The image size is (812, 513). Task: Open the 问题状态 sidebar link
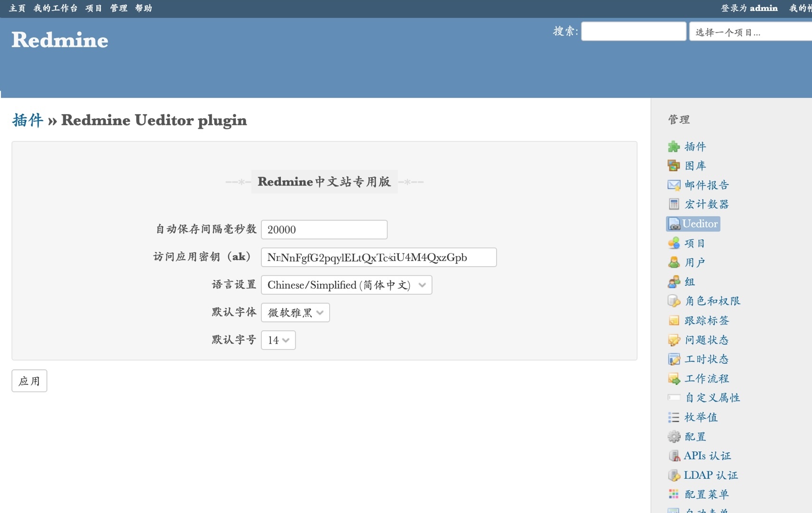tap(707, 340)
